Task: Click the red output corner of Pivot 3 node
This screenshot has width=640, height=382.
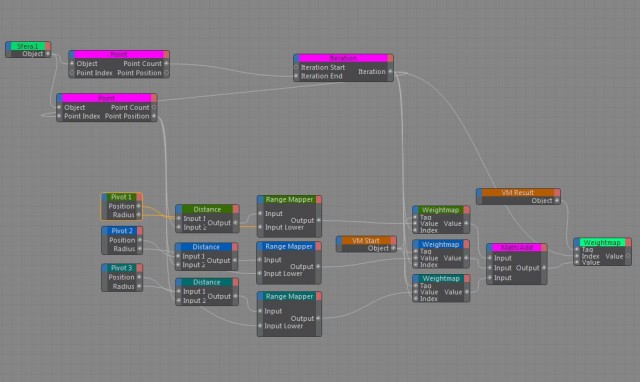Action: (x=140, y=268)
